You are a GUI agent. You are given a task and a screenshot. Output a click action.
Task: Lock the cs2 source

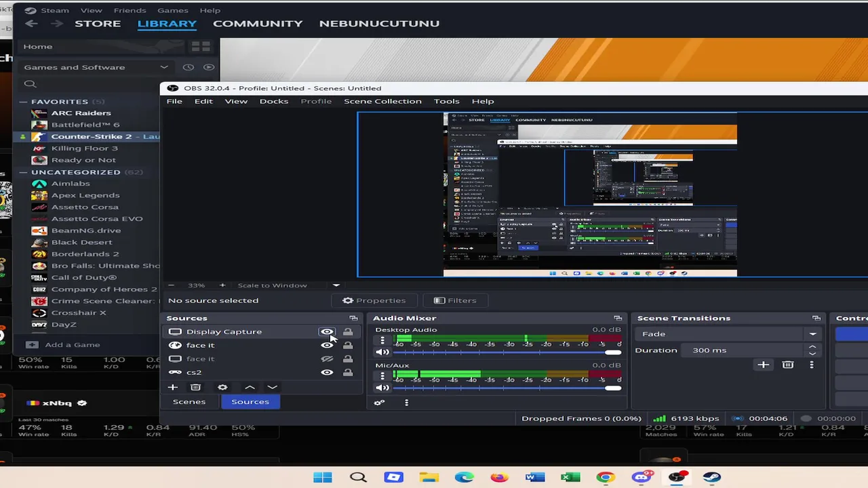coord(348,372)
